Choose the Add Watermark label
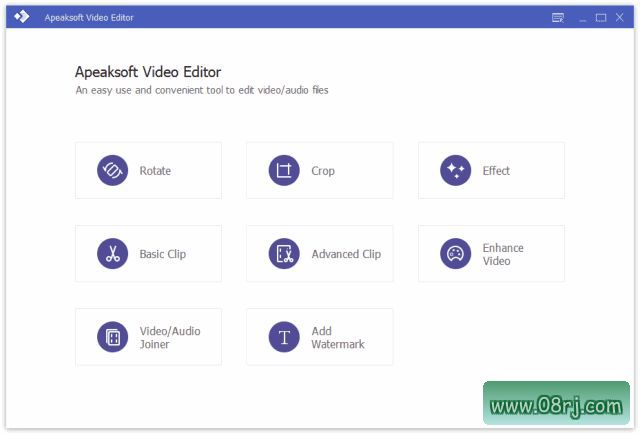The height and width of the screenshot is (435, 640). [x=338, y=337]
